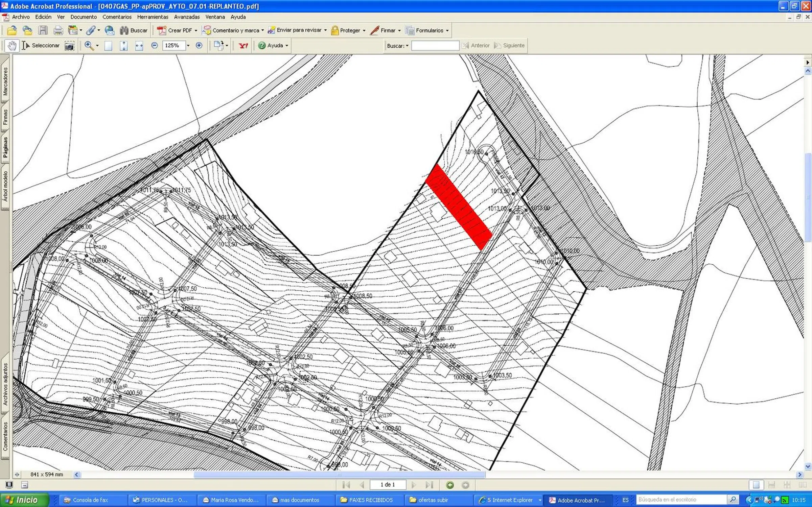Viewport: 812px width, 507px height.
Task: Open the zoom percentage dropdown arrow
Action: 188,46
